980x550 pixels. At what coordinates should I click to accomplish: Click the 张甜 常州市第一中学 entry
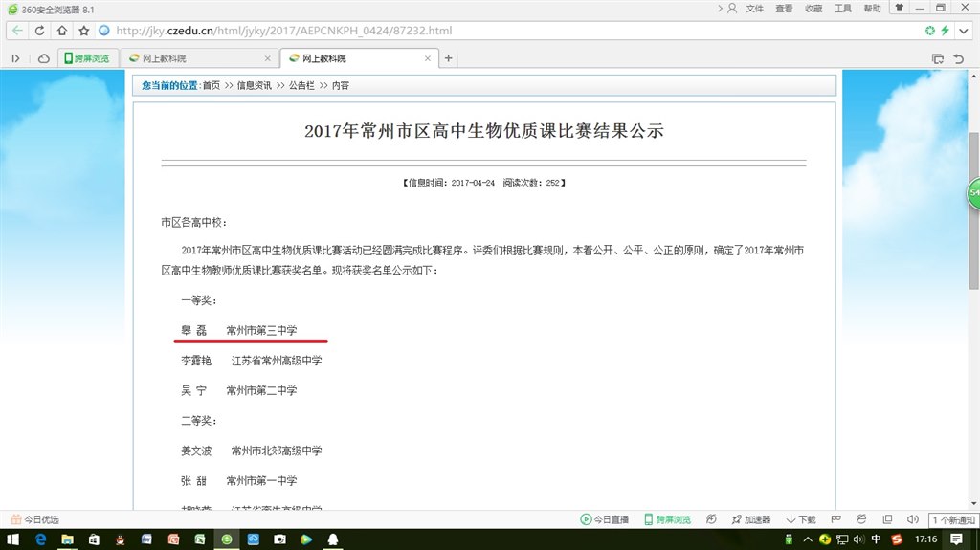pyautogui.click(x=238, y=480)
